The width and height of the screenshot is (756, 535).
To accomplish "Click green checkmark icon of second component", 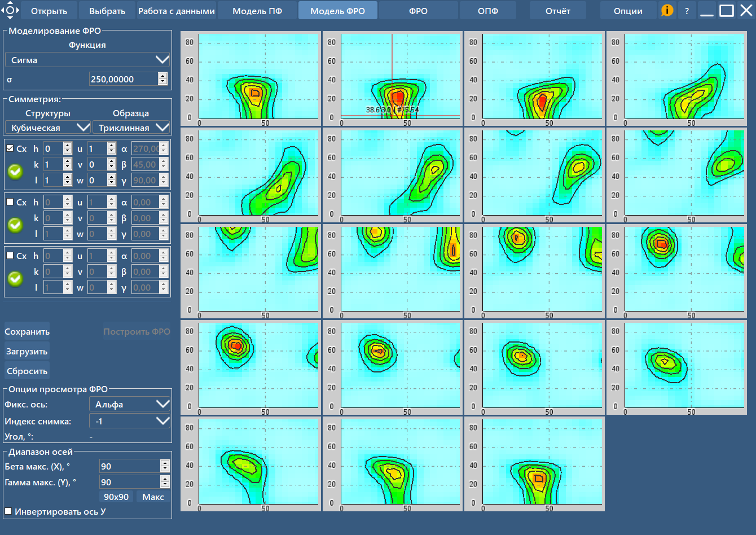I will [16, 225].
